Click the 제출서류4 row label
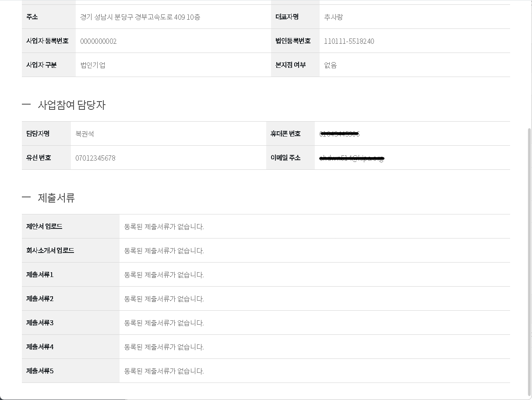The width and height of the screenshot is (532, 400). (x=40, y=347)
